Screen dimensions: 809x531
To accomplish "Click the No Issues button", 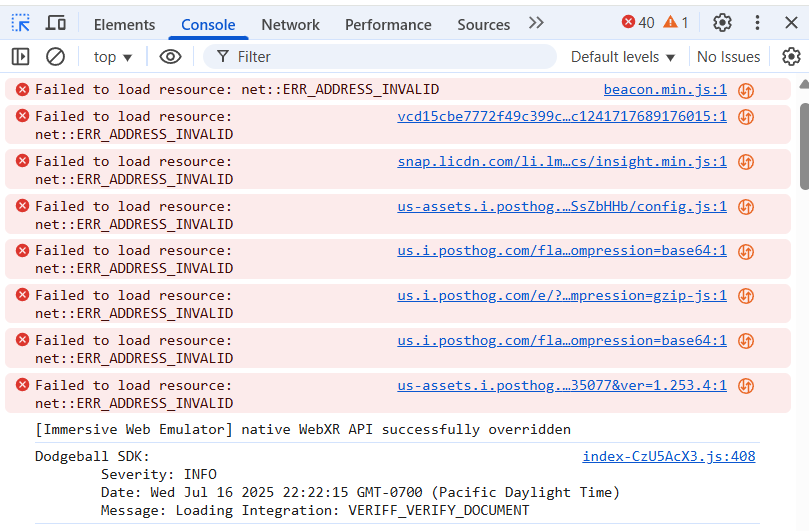I will 728,57.
